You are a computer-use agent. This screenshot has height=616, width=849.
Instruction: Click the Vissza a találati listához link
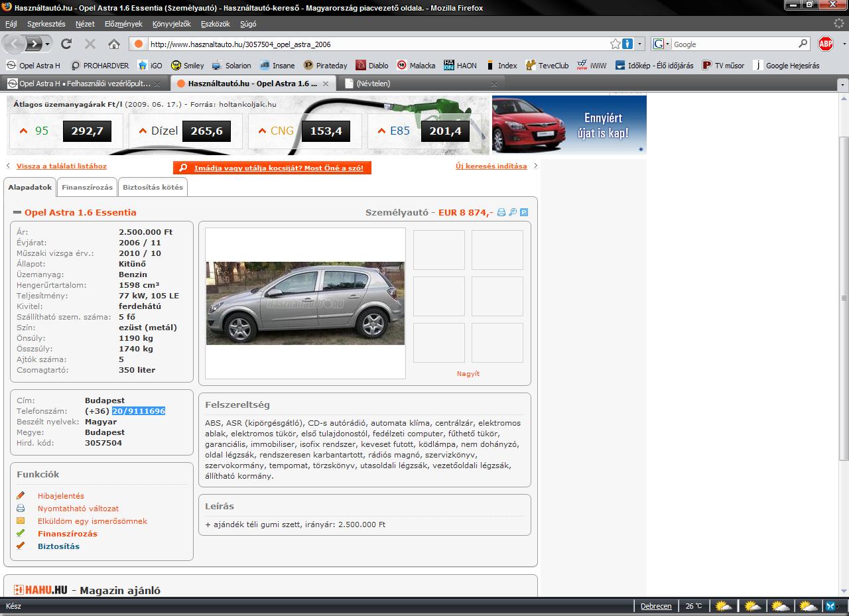pyautogui.click(x=62, y=166)
